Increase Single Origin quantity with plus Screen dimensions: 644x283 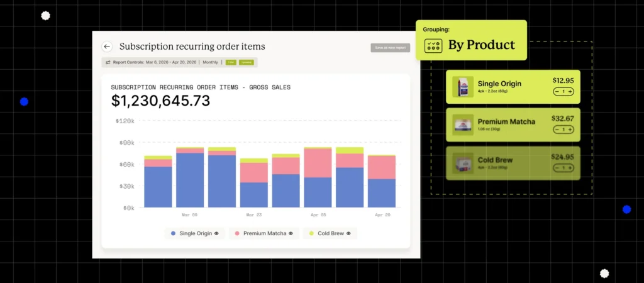coord(570,92)
